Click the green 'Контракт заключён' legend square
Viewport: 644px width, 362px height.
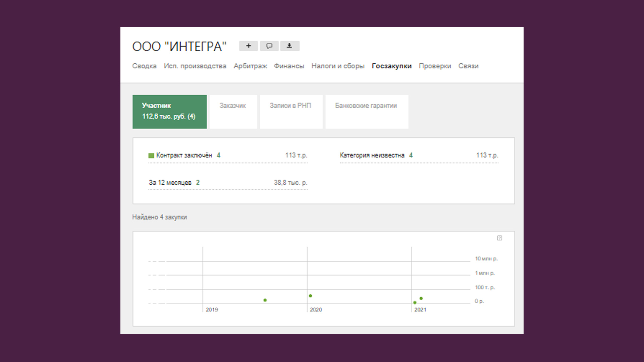pos(151,156)
